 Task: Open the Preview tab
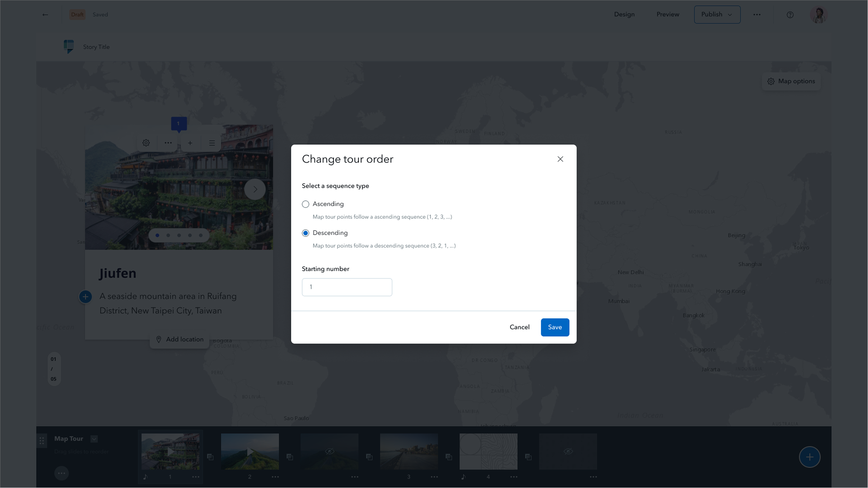coord(667,14)
